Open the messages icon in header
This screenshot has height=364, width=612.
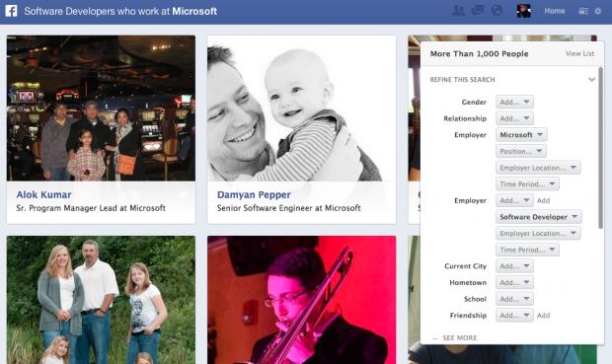point(478,11)
